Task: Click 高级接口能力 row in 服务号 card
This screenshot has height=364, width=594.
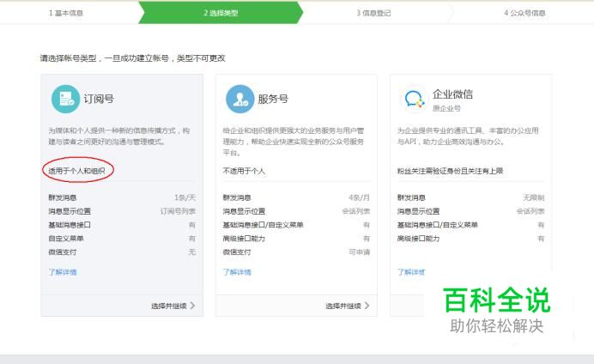Action: [296, 239]
